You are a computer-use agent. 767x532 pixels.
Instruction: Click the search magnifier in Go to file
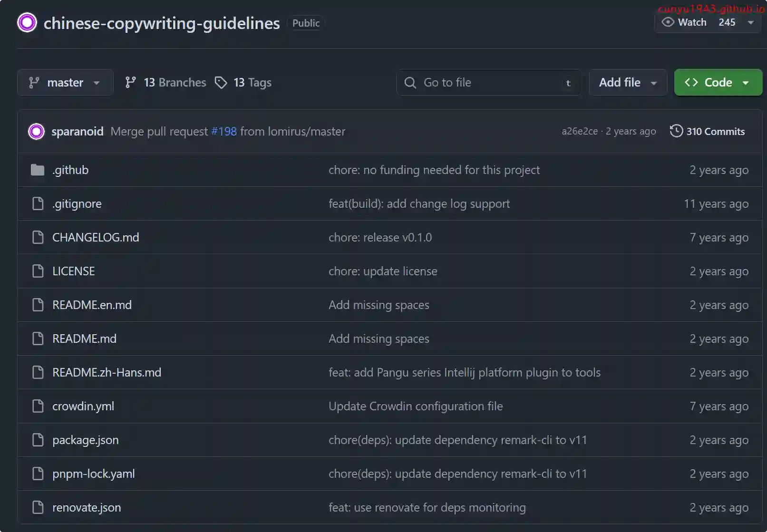tap(410, 83)
